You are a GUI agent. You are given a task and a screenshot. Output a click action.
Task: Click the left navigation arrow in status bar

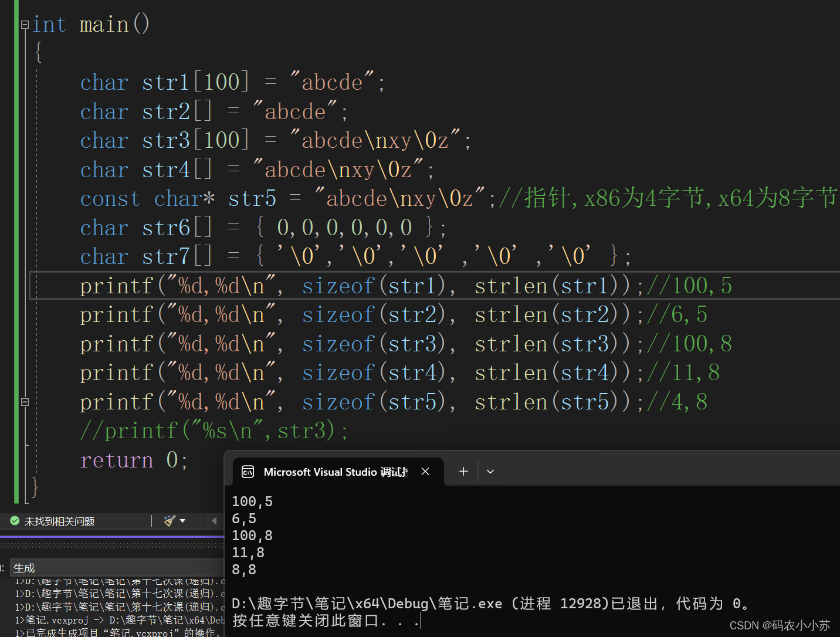(x=214, y=521)
